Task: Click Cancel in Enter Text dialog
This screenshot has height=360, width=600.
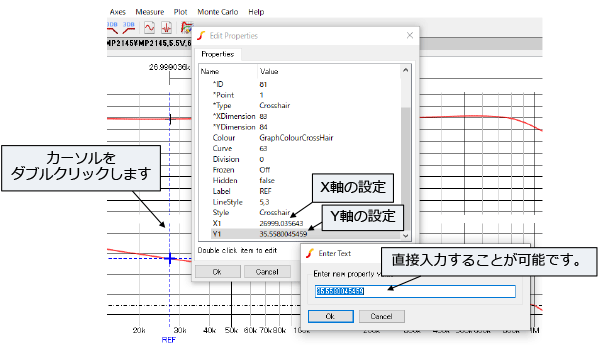Action: point(382,316)
